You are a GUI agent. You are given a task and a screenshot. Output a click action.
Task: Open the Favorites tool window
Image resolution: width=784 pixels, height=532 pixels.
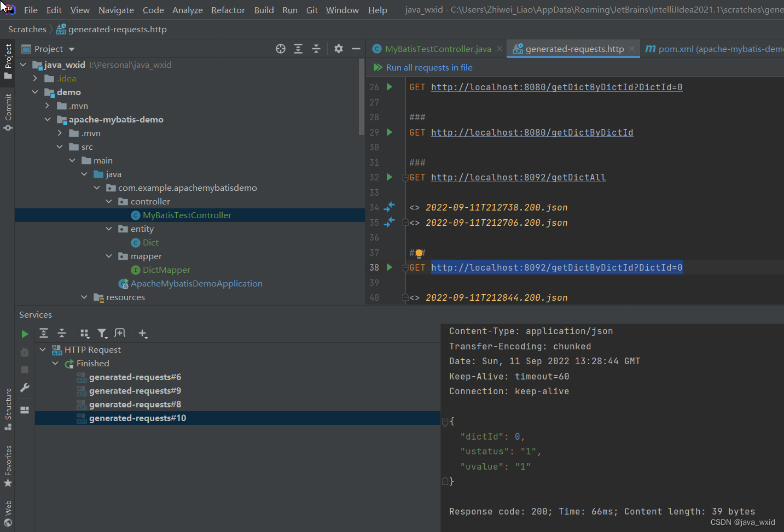[x=8, y=466]
